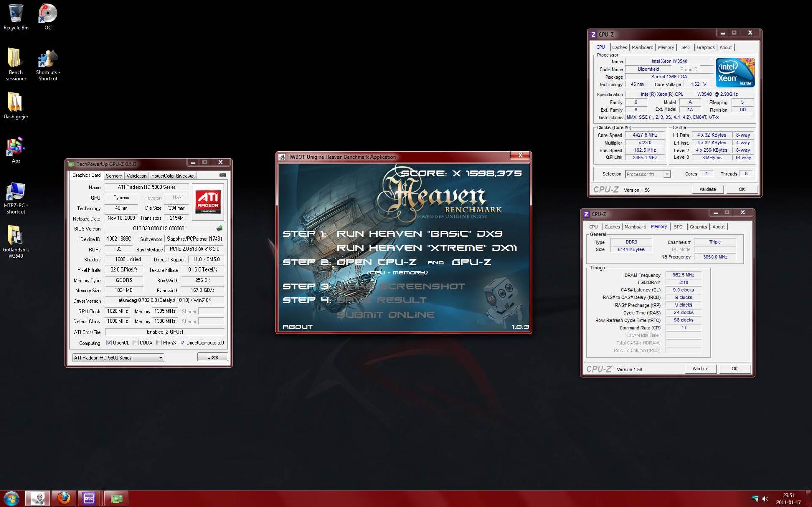Toggle the PhysX checkbox
Image resolution: width=812 pixels, height=507 pixels.
coord(159,343)
